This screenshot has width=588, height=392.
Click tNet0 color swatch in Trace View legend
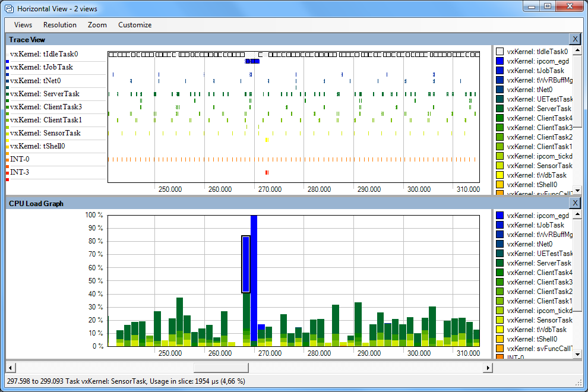click(500, 89)
